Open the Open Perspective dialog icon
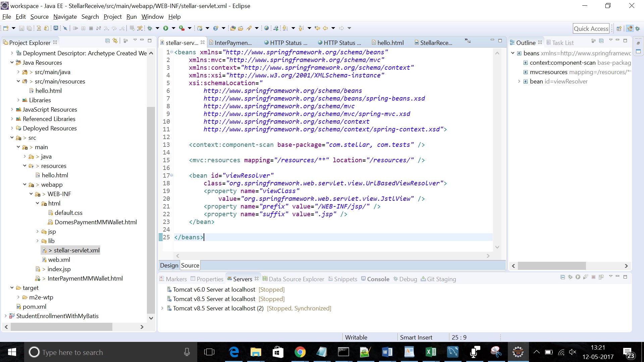The height and width of the screenshot is (362, 644). (619, 28)
